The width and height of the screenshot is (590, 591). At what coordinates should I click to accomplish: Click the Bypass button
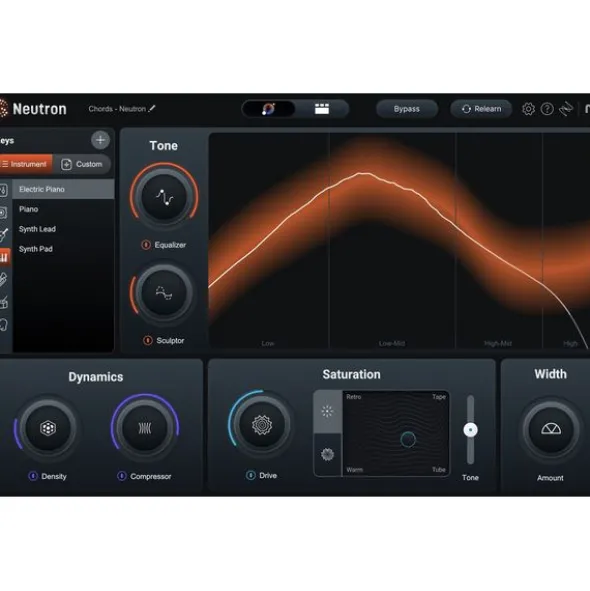[x=407, y=109]
